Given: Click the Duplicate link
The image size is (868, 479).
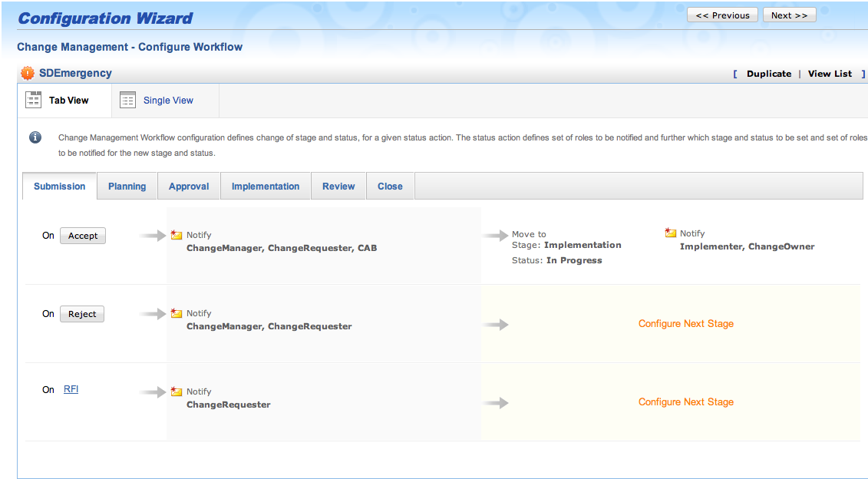Looking at the screenshot, I should pos(768,73).
